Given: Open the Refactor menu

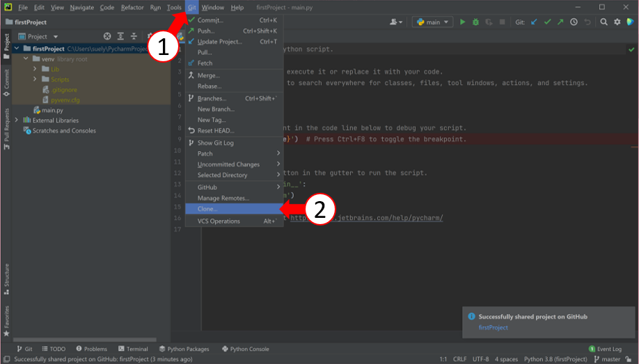Looking at the screenshot, I should [x=132, y=8].
